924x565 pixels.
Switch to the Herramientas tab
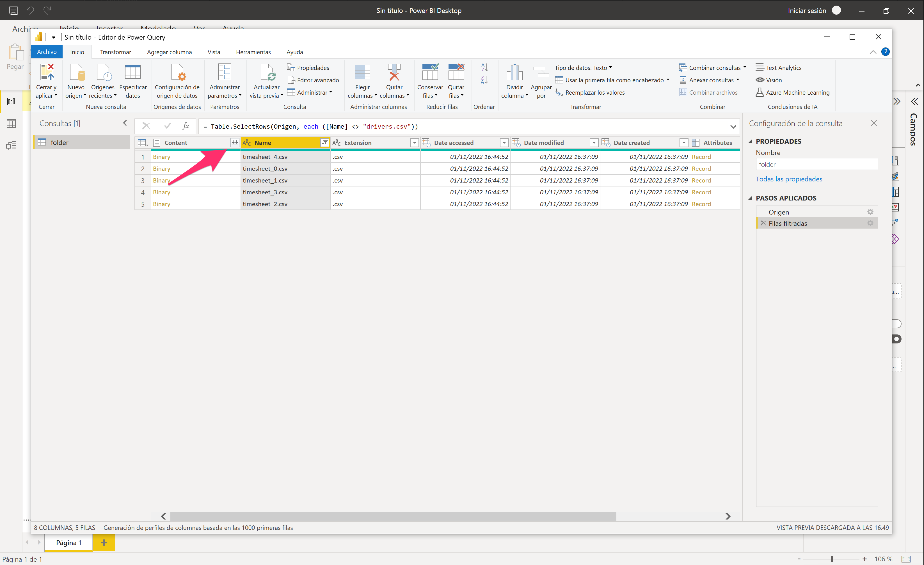pos(253,52)
